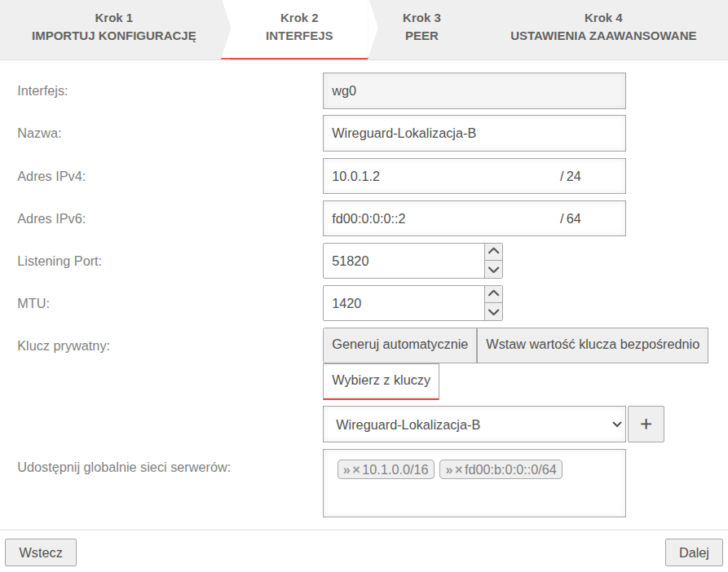Click the Interfejs label
The image size is (728, 572).
click(42, 91)
